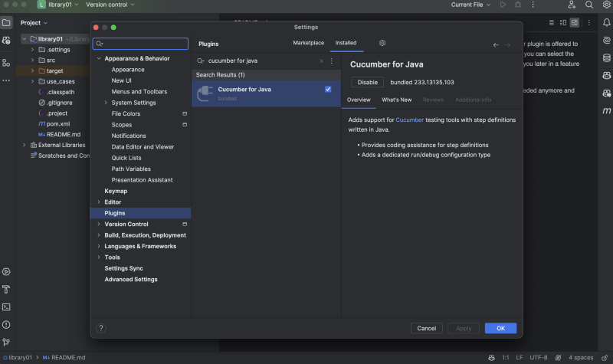This screenshot has width=613, height=364.
Task: Click UTF-8 encoding in status bar
Action: tap(539, 357)
